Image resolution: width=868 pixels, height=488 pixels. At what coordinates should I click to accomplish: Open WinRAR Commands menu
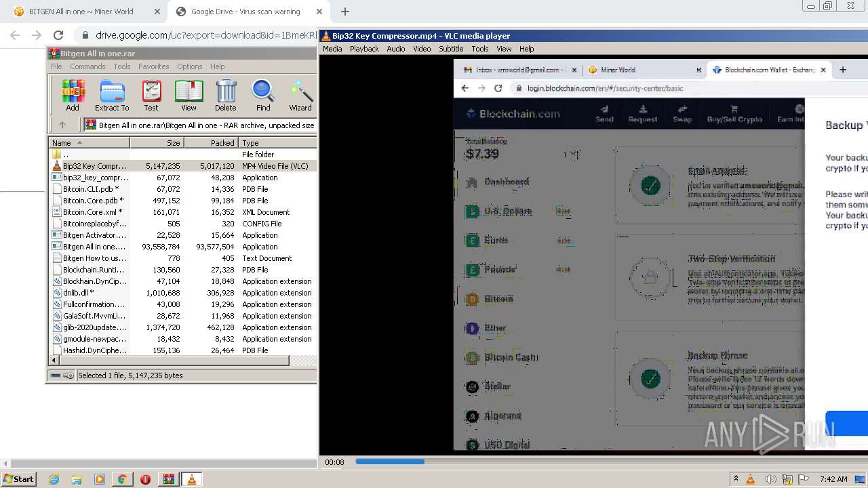pyautogui.click(x=87, y=66)
